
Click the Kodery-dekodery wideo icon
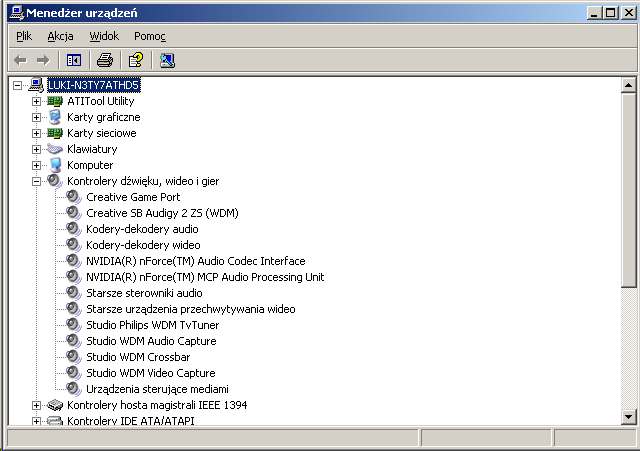(74, 245)
